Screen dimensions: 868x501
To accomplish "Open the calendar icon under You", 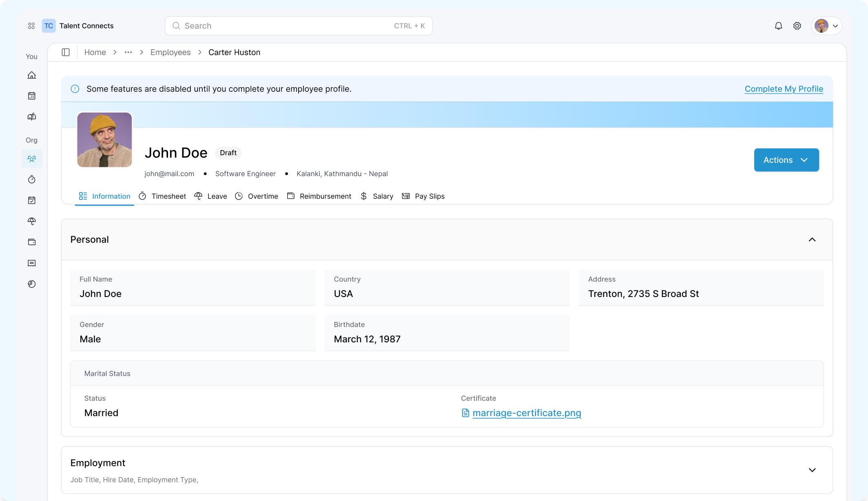I will (x=32, y=96).
